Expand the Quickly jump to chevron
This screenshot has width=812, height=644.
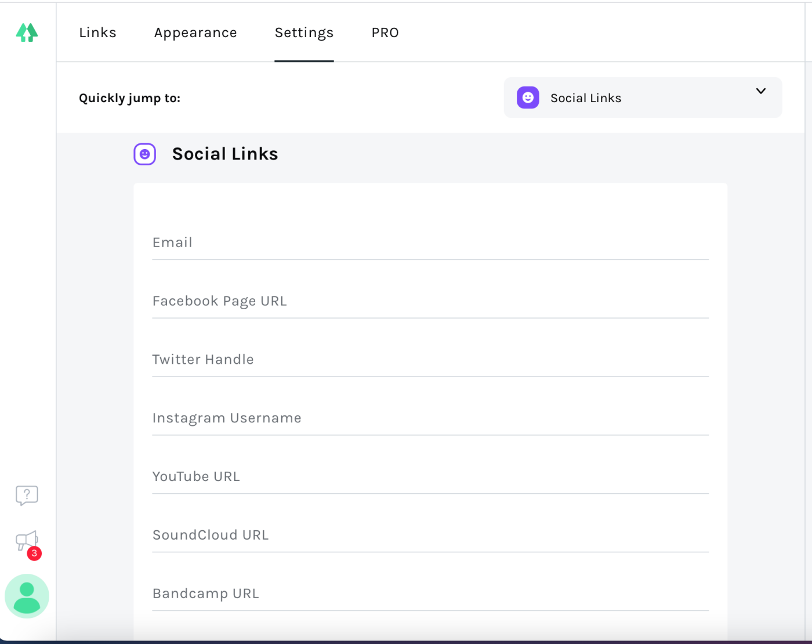click(761, 91)
